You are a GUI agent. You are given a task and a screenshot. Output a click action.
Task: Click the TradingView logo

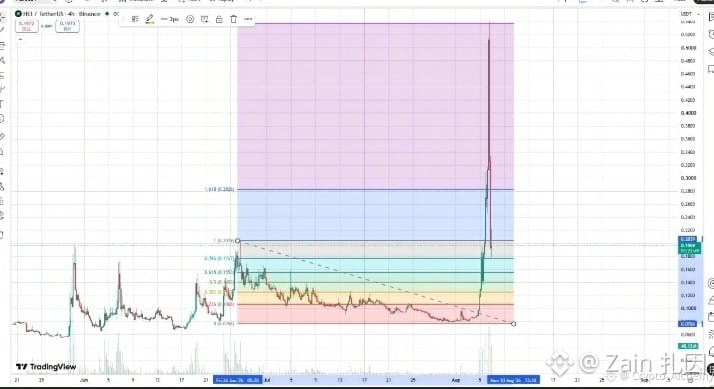(x=46, y=366)
